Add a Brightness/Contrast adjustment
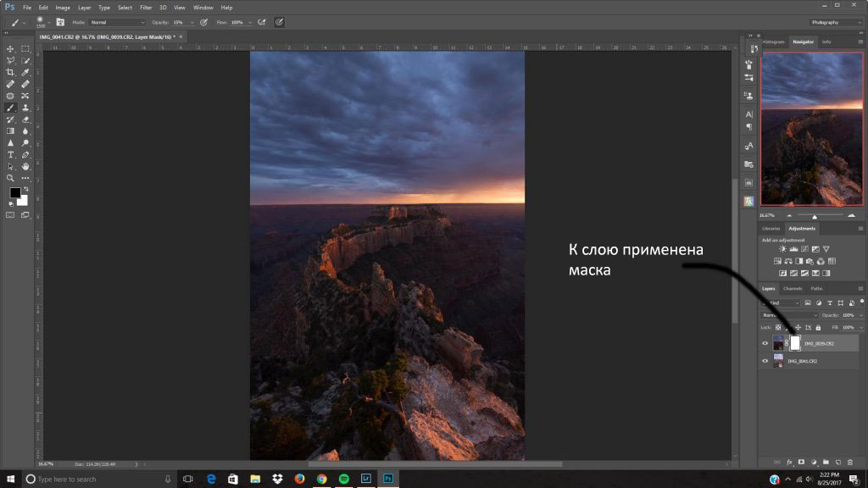The height and width of the screenshot is (488, 868). [782, 249]
